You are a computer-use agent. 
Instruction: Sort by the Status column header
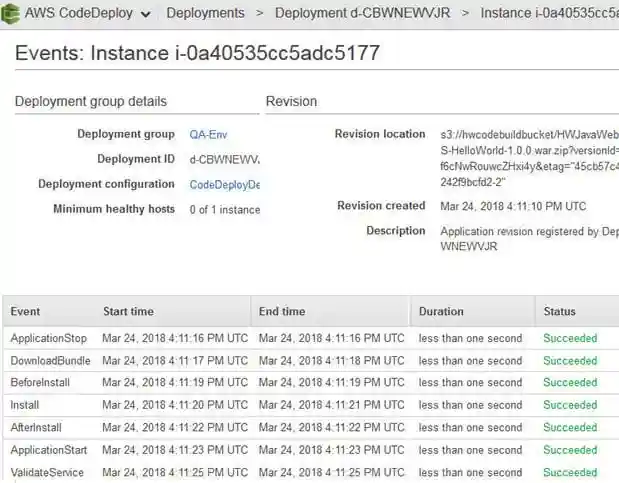click(x=559, y=312)
